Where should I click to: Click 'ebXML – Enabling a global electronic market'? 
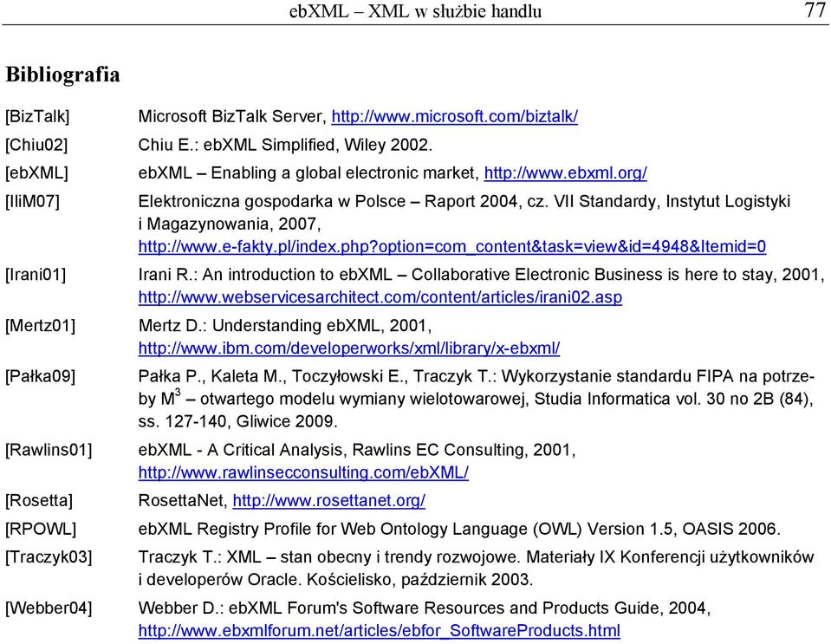click(x=308, y=172)
